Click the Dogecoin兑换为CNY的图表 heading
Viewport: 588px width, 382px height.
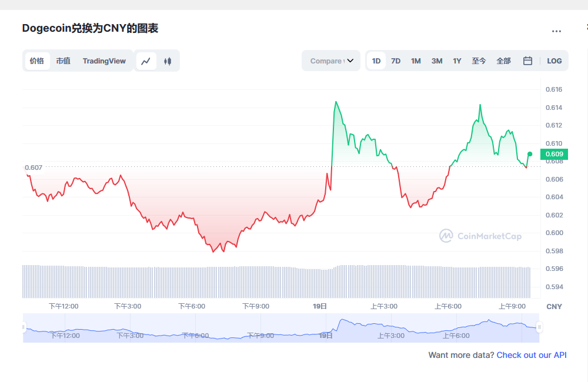click(x=90, y=28)
